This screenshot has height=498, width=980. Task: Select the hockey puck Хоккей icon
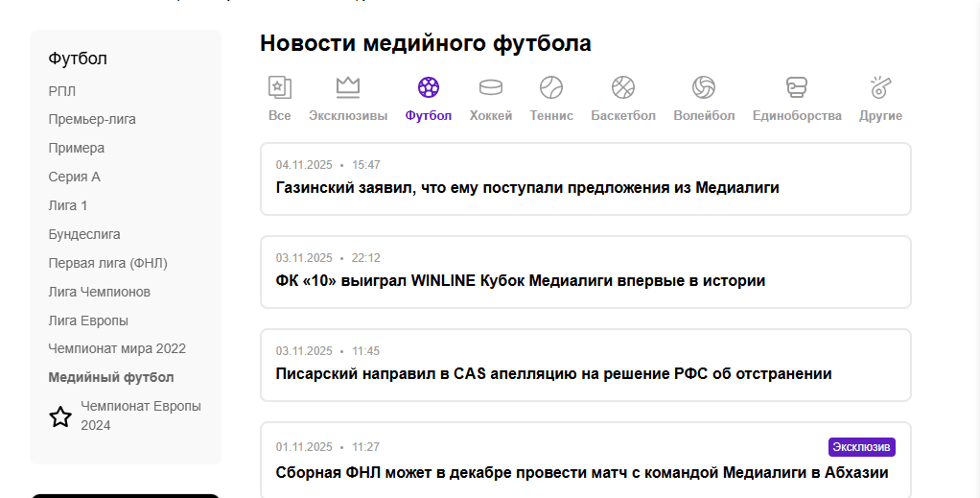[491, 88]
